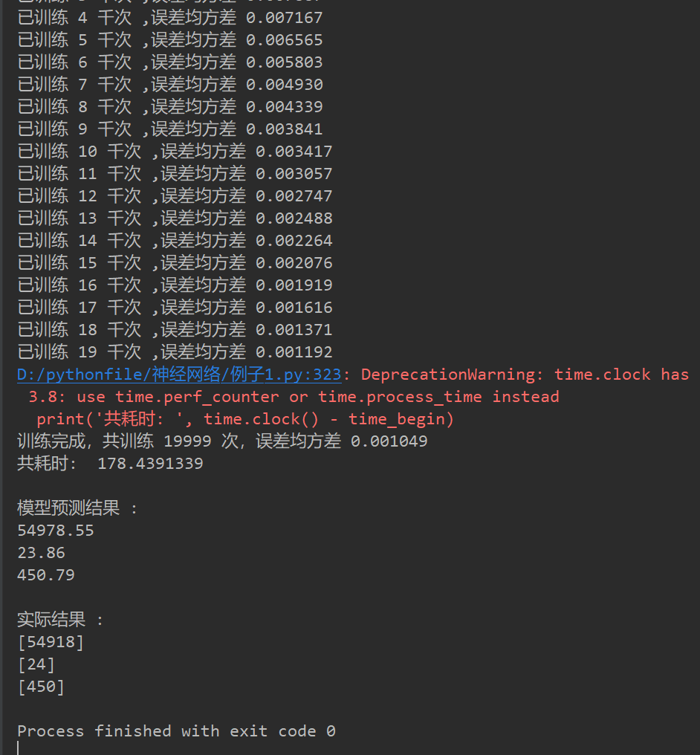Place cursor on empty line below exit code
The image size is (700, 755).
[19, 749]
